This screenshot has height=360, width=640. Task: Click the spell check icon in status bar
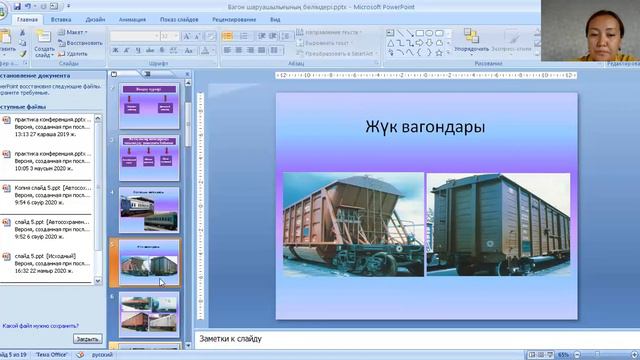80,355
